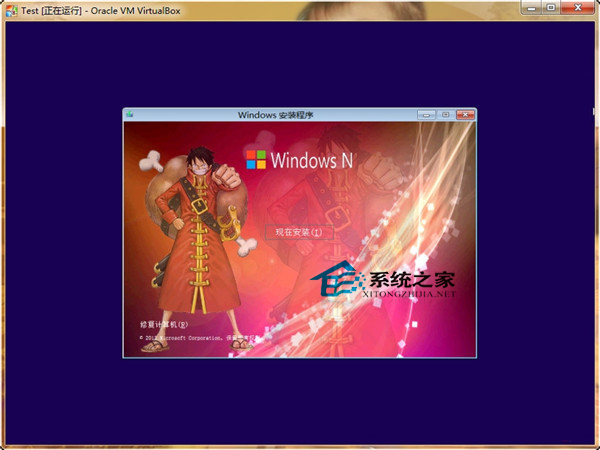600x450 pixels.
Task: Click the VirtualBox icon in the title bar
Action: click(11, 11)
